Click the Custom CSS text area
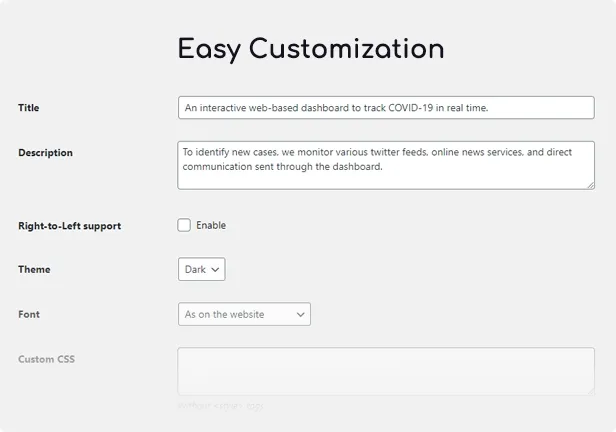The width and height of the screenshot is (616, 432). pyautogui.click(x=386, y=371)
